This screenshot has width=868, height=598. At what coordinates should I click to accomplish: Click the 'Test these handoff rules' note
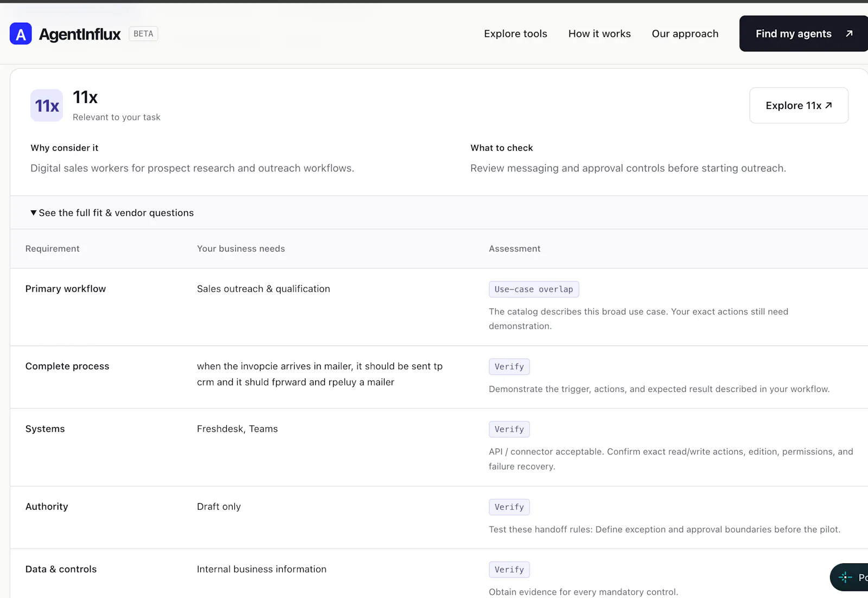pos(665,530)
